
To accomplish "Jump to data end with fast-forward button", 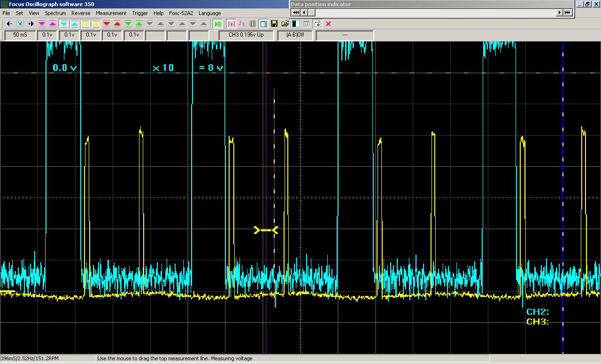I will coord(568,13).
